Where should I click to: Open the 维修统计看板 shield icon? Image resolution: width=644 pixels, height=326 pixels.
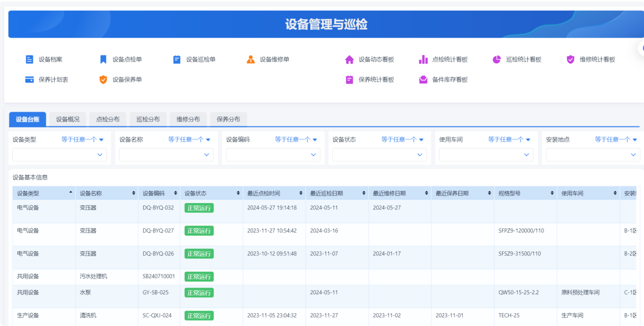point(570,60)
